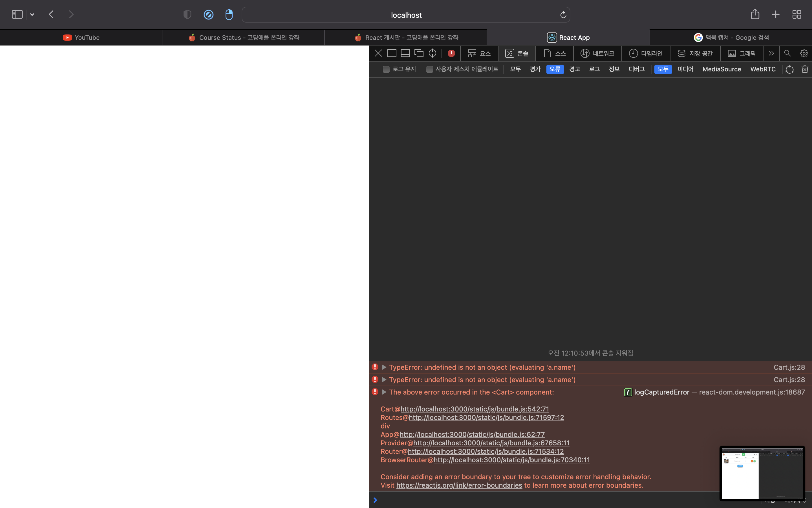Activate the element selection crosshair
The width and height of the screenshot is (812, 508).
tap(433, 53)
